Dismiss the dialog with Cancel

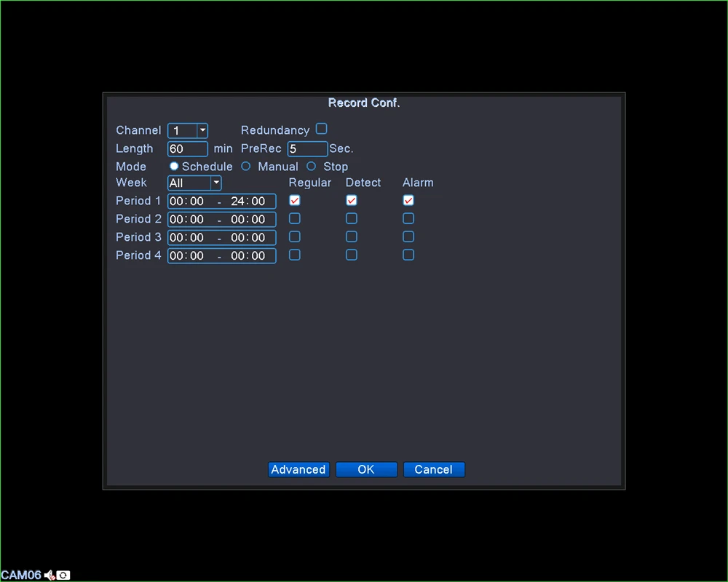(434, 469)
